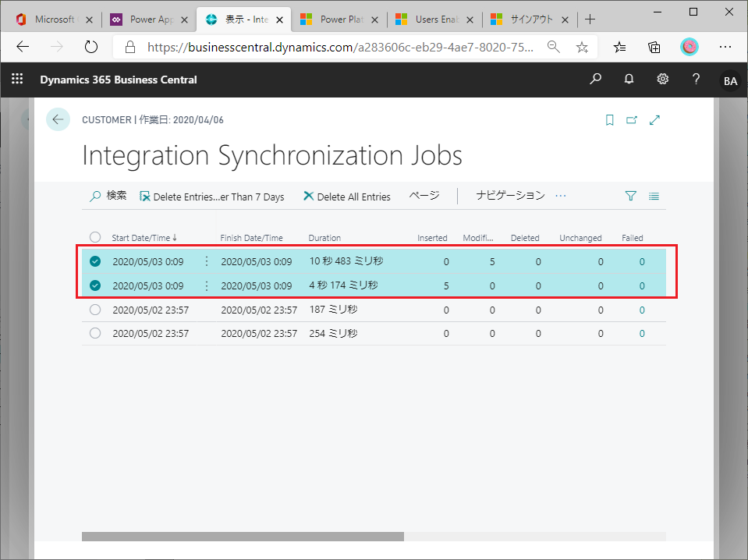Screen dimensions: 748x560
Task: Open Dynamics 365 Business Central home link
Action: click(119, 80)
